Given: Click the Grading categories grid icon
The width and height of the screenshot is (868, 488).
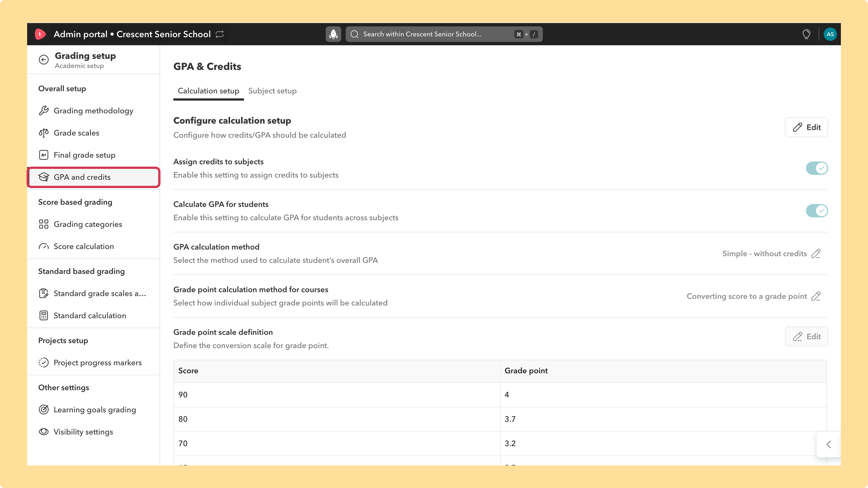Looking at the screenshot, I should pyautogui.click(x=44, y=224).
